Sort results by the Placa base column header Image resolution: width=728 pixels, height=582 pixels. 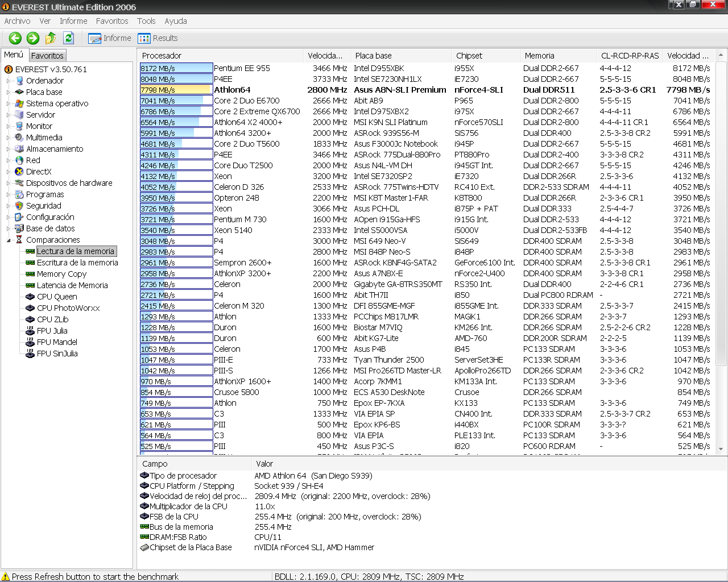coord(401,56)
